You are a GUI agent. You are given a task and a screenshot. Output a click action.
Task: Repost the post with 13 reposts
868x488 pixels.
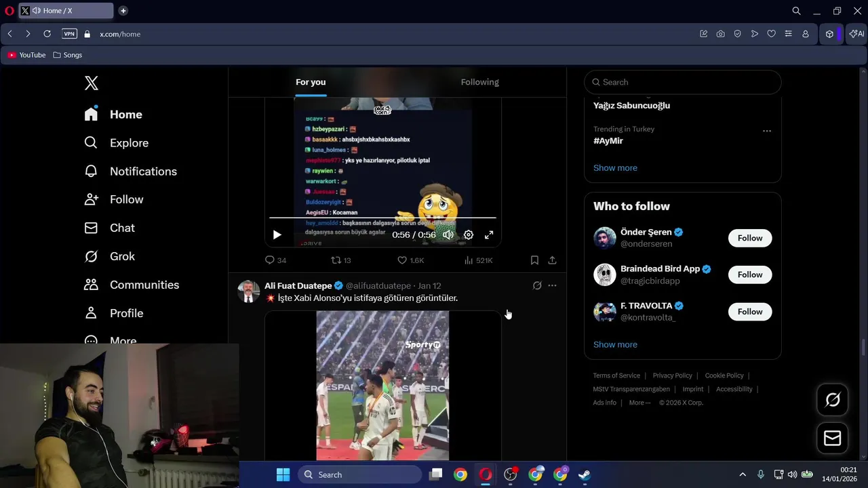coord(340,260)
